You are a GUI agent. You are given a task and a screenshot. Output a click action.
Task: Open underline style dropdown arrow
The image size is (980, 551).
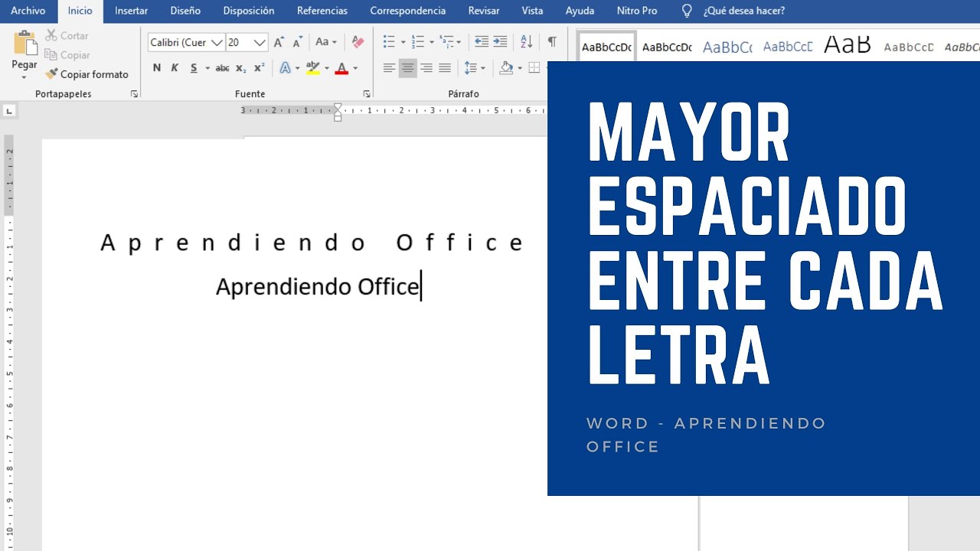(207, 68)
